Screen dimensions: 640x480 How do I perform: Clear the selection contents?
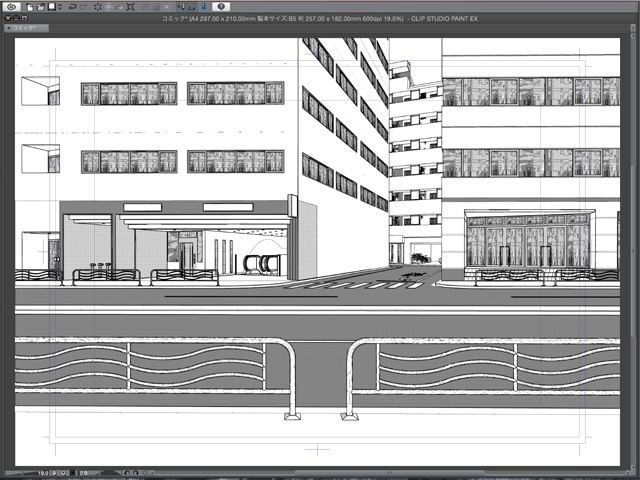pyautogui.click(x=98, y=7)
